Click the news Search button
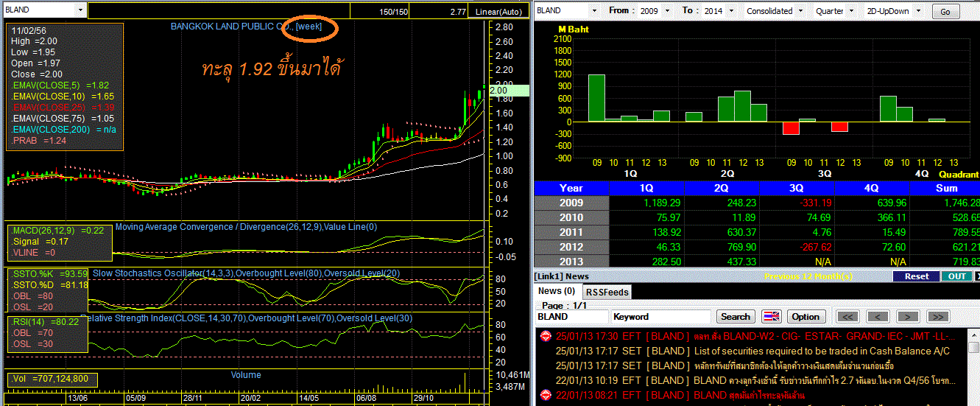980x406 pixels. coord(735,317)
